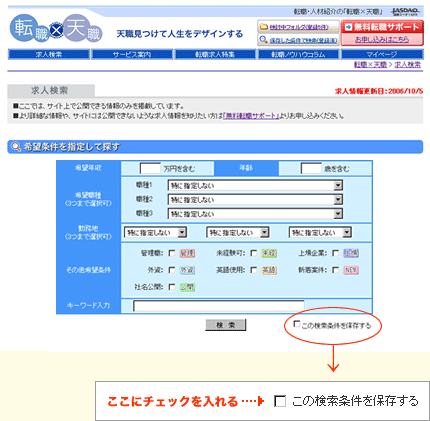Open the 職種2 dropdown
The image size is (430, 421).
tap(255, 199)
